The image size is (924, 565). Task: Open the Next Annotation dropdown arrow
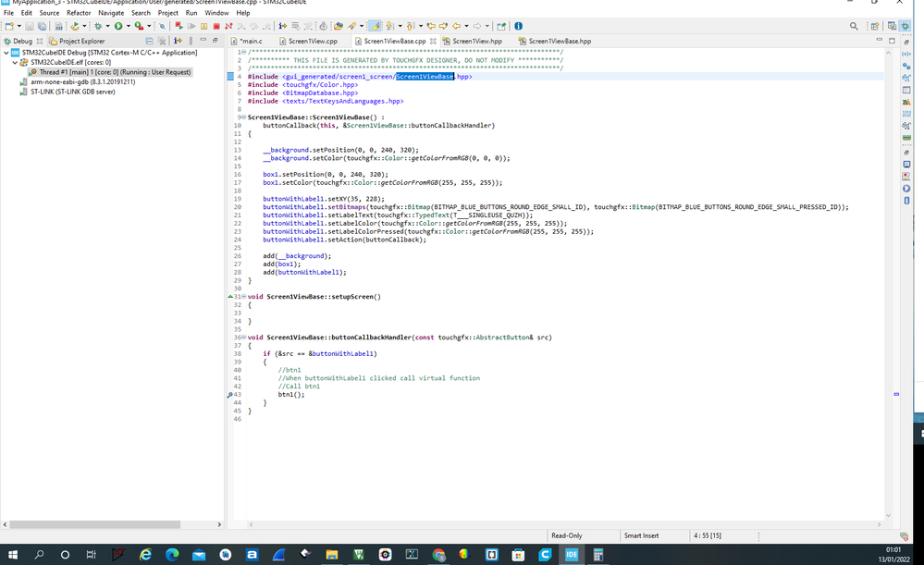(x=400, y=26)
